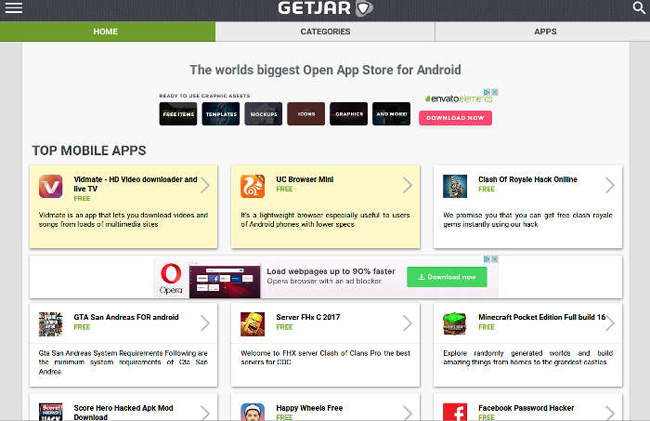Click the AdChoices icon on Envato ad
This screenshot has width=650, height=421.
pyautogui.click(x=487, y=92)
